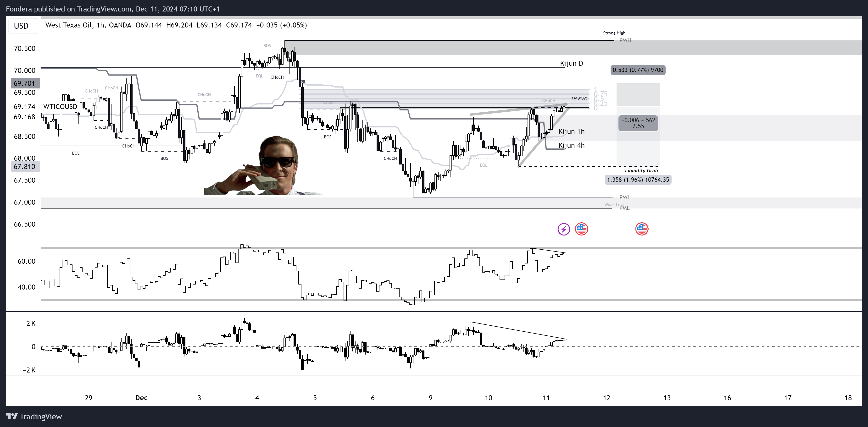
Task: Click the risk/reward ratio 2.55 box
Action: coord(638,123)
